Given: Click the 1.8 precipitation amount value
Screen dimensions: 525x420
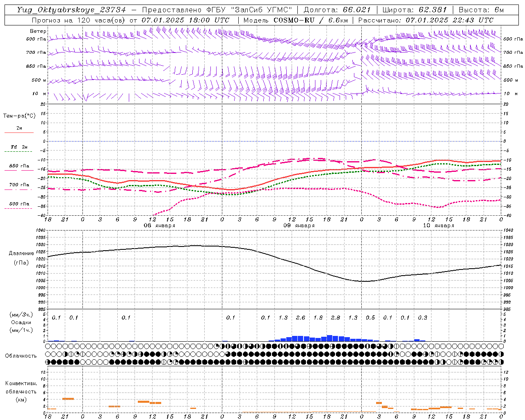Looking at the screenshot, I should pyautogui.click(x=318, y=317).
